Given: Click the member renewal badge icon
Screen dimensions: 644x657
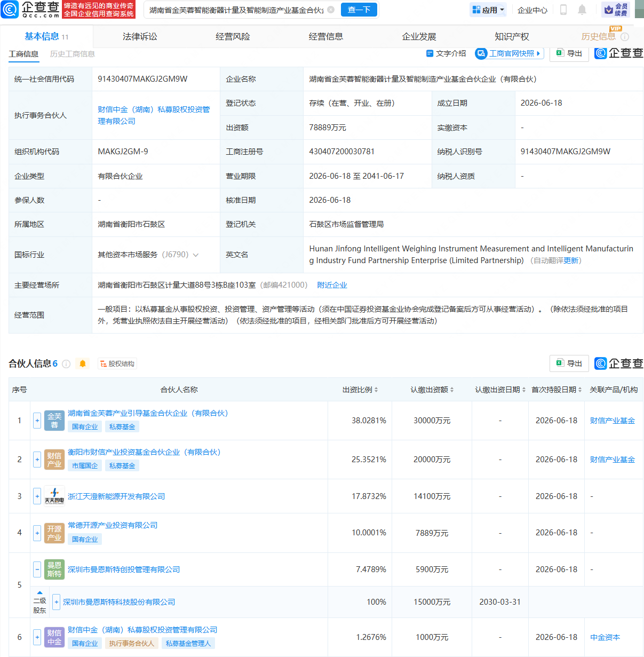Looking at the screenshot, I should [616, 10].
